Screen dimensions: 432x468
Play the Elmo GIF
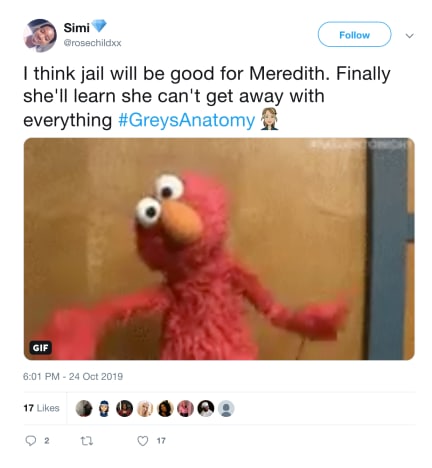[219, 249]
